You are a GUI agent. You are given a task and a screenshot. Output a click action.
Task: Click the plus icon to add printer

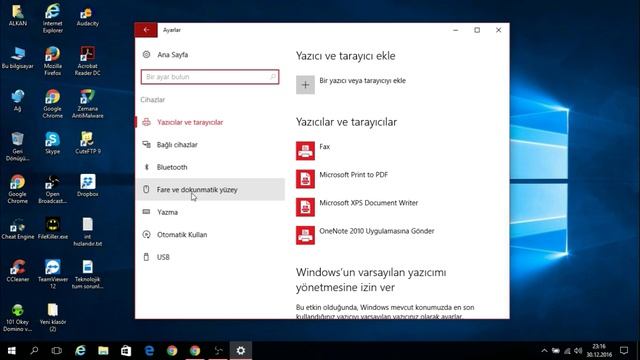(305, 85)
